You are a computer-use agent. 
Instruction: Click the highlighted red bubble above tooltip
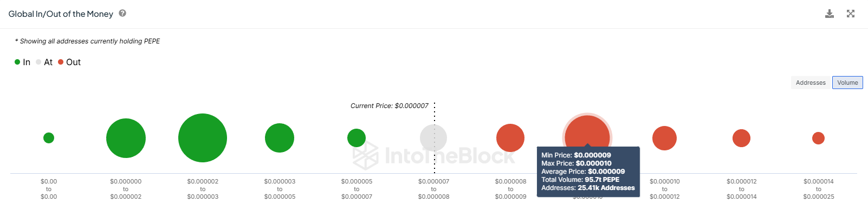(587, 131)
